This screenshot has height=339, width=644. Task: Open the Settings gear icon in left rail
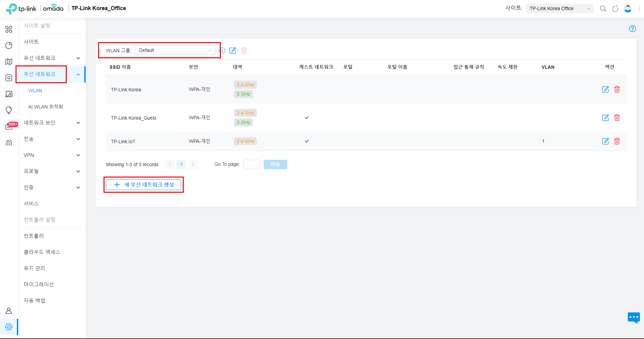[9, 327]
